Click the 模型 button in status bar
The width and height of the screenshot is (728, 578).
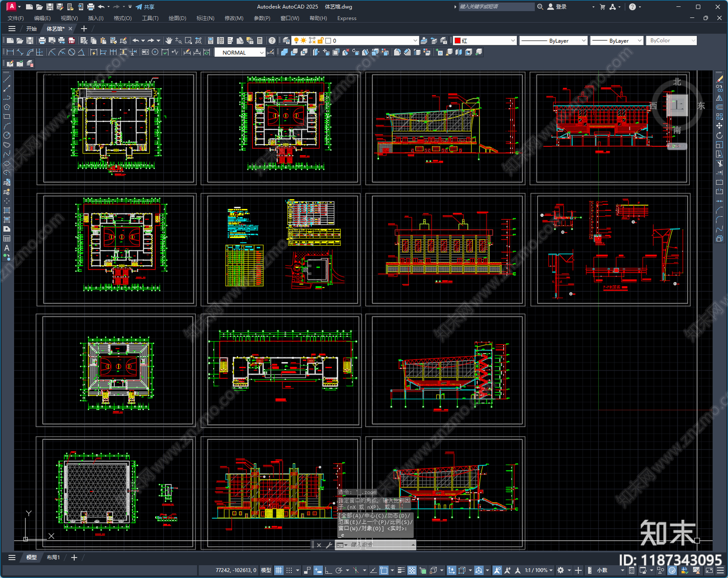pos(266,570)
